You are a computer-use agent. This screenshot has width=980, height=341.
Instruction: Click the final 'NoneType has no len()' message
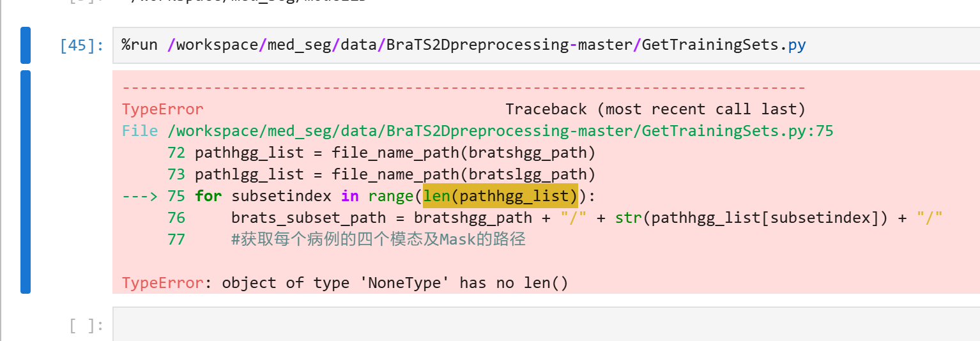[x=345, y=283]
